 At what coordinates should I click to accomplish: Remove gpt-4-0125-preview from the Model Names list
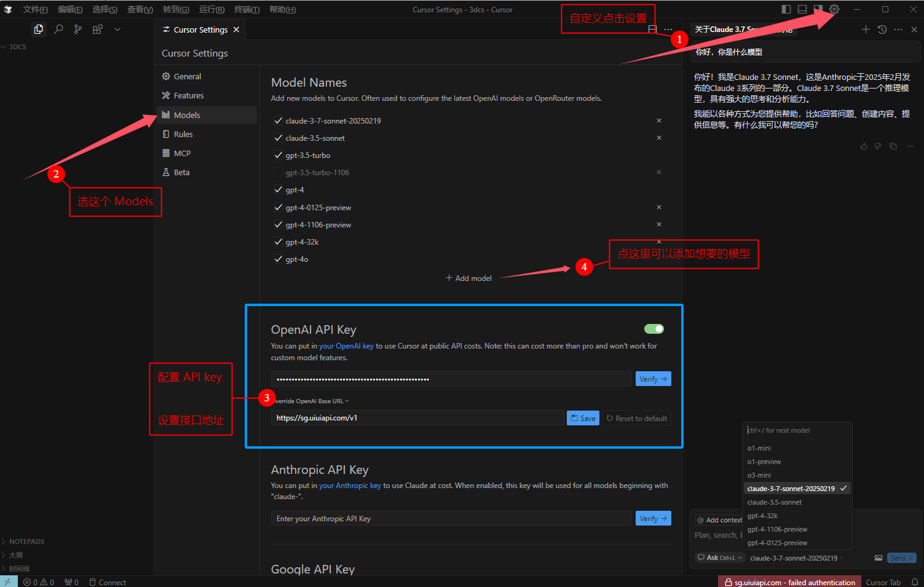[659, 207]
